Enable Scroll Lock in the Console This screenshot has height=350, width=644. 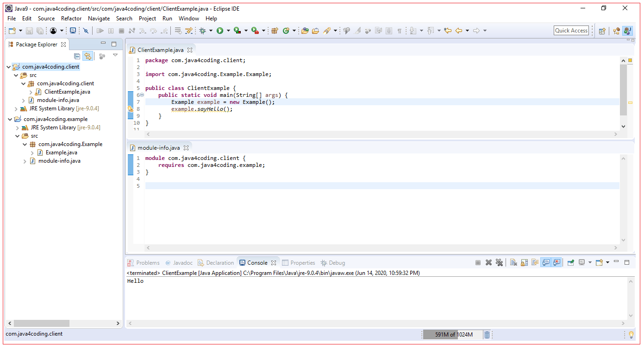coord(524,262)
